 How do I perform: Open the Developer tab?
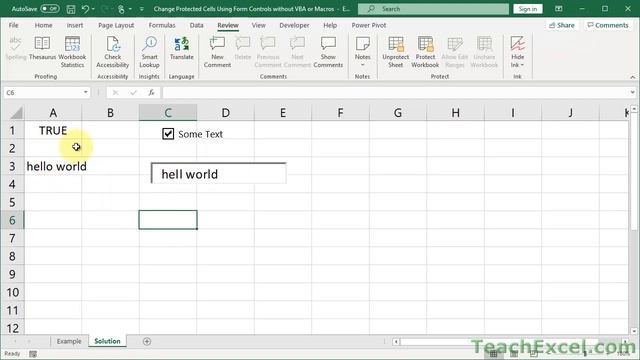click(x=294, y=25)
